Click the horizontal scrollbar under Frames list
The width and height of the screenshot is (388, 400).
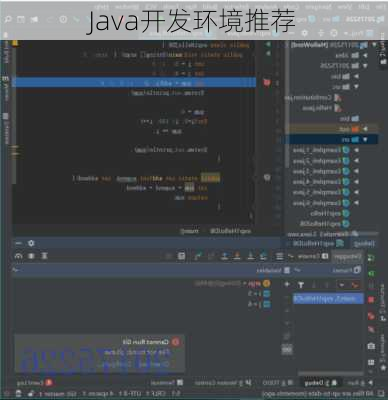[x=330, y=374]
